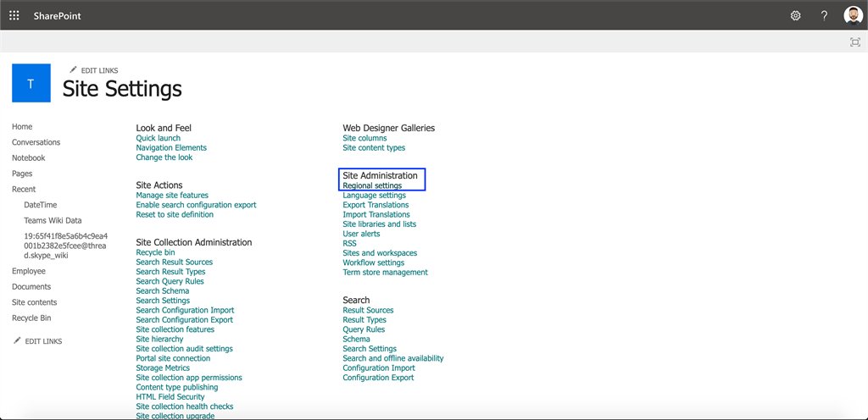
Task: Open Search and offline availability
Action: 393,358
